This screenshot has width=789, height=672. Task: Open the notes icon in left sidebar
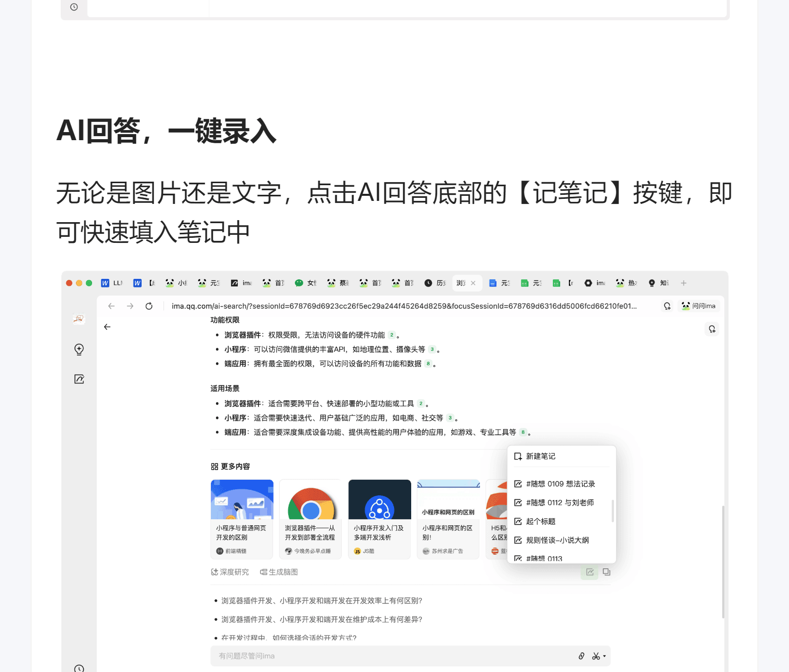79,379
